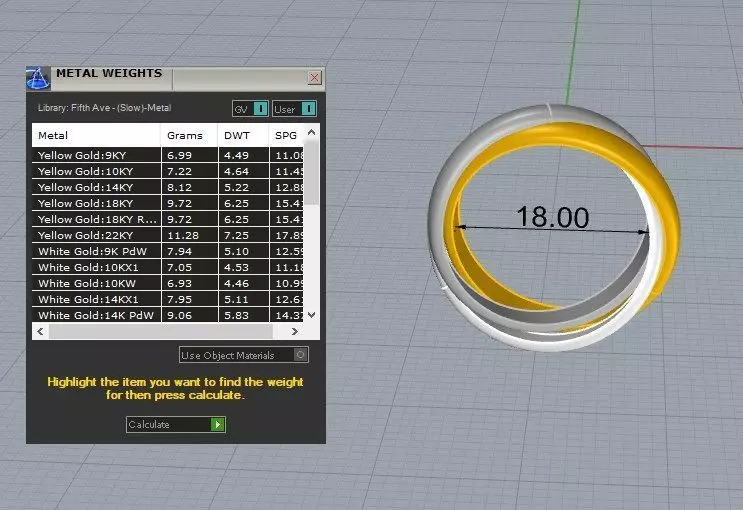Click the Calculate button
Screen dimensions: 743x510
[176, 424]
